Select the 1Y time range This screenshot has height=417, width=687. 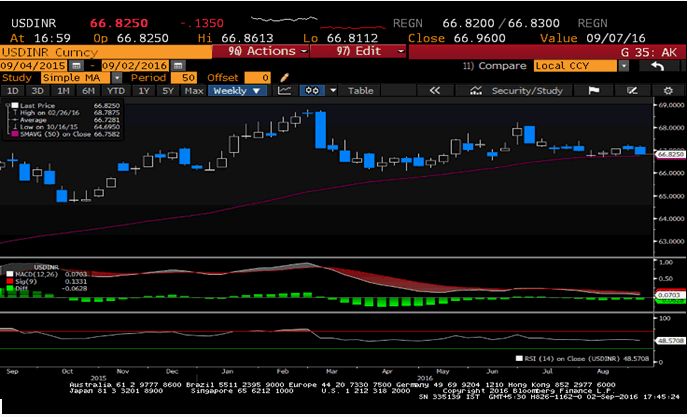point(144,91)
